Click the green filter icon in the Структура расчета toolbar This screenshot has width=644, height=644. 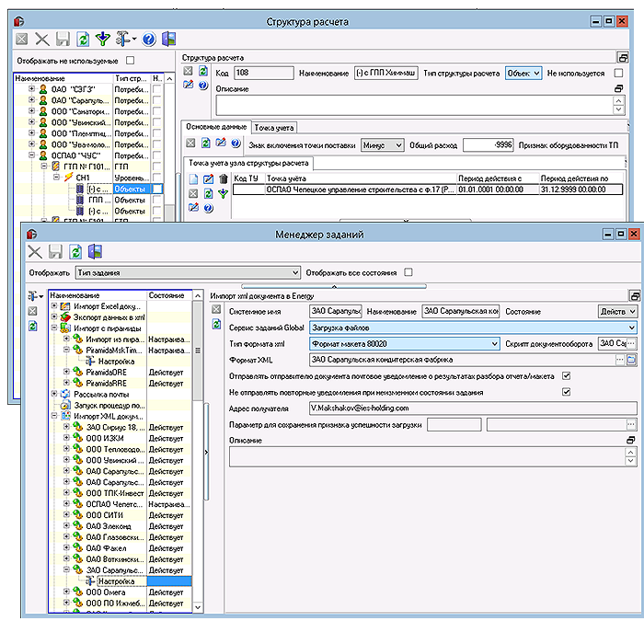[x=103, y=39]
